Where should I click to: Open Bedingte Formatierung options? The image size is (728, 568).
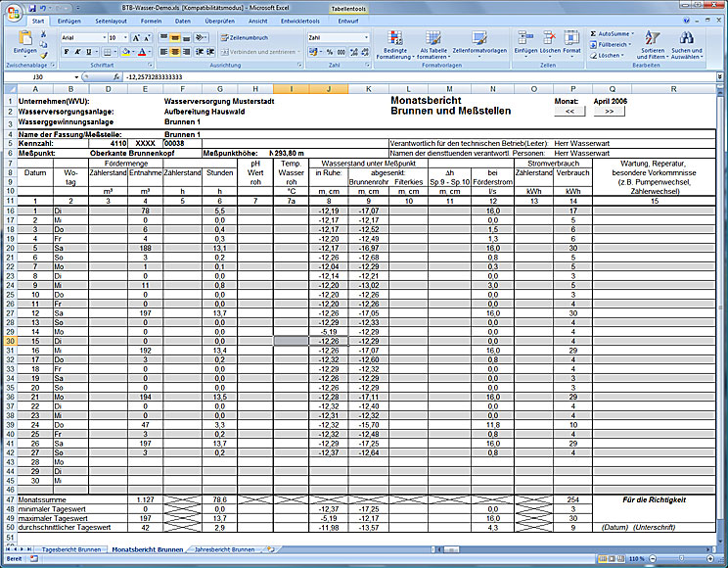(x=394, y=45)
